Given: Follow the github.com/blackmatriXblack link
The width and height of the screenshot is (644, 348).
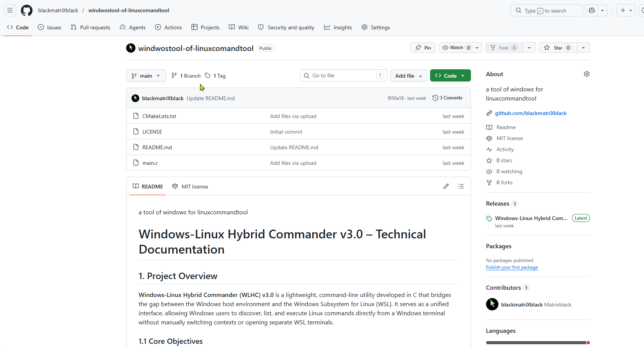Looking at the screenshot, I should (530, 113).
